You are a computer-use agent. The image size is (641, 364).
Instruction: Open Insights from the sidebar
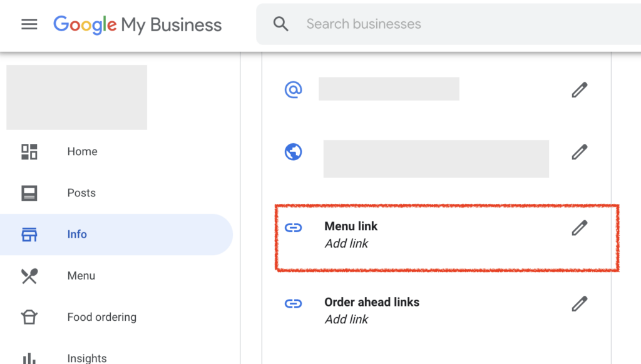(86, 358)
